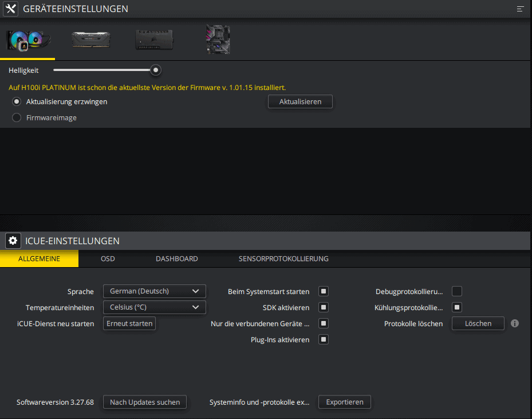Toggle Nur die verbundenen Geräte checkbox
The image size is (532, 419).
tap(324, 323)
